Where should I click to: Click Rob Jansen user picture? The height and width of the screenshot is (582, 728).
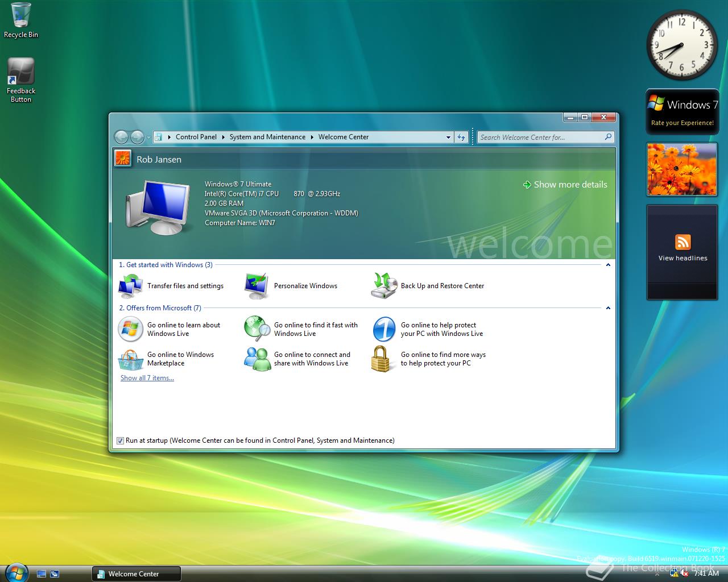point(122,158)
